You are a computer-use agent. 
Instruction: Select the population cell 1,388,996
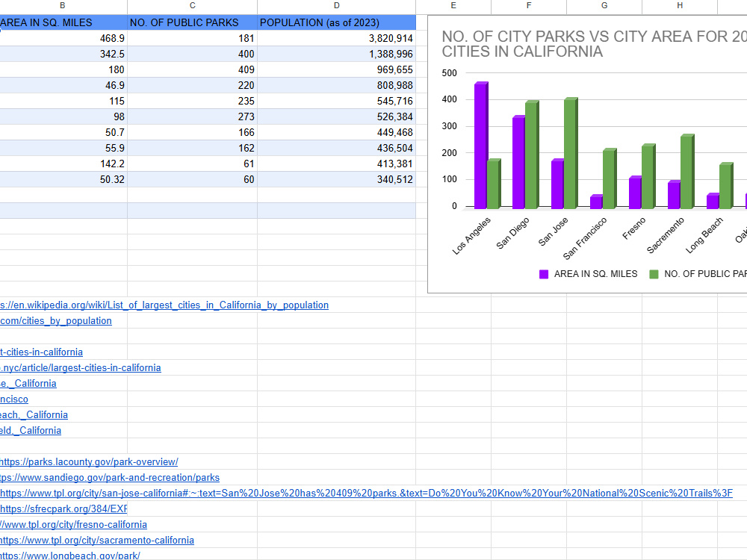coord(336,54)
